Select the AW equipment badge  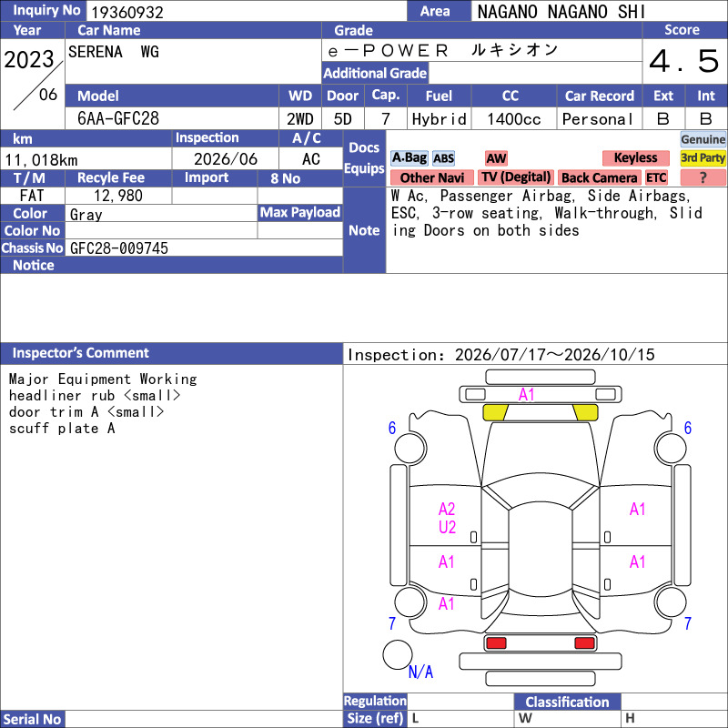click(x=496, y=158)
